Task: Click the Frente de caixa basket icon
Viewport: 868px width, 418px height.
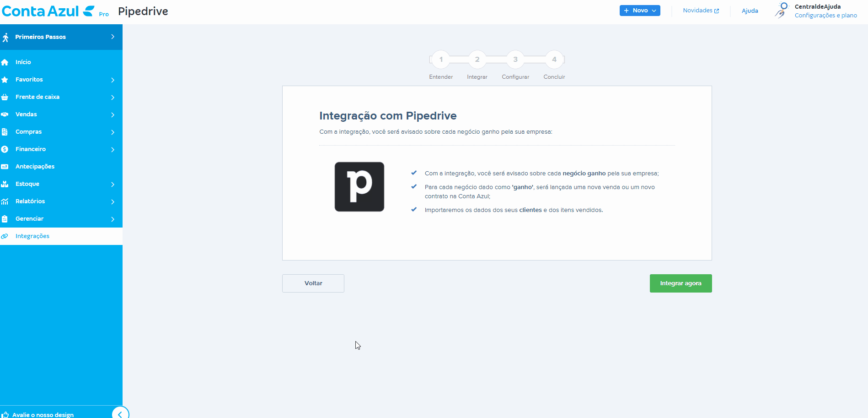Action: [5, 97]
